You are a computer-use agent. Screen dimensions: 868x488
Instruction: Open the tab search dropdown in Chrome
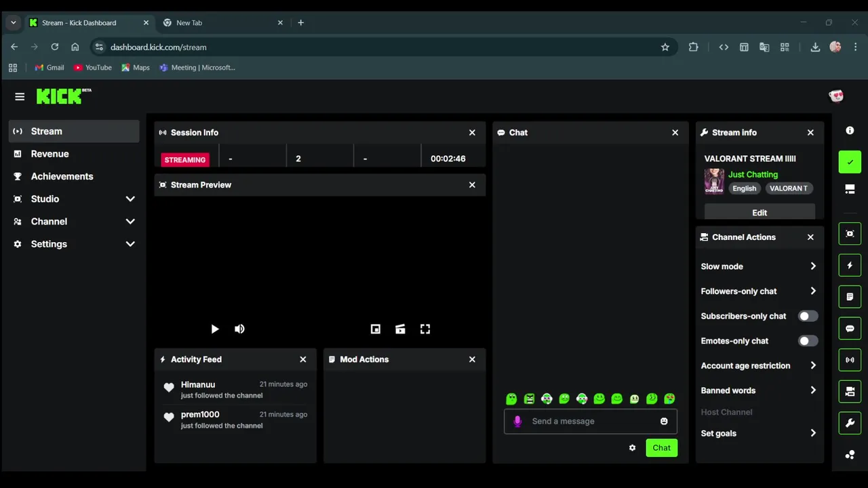pos(13,22)
